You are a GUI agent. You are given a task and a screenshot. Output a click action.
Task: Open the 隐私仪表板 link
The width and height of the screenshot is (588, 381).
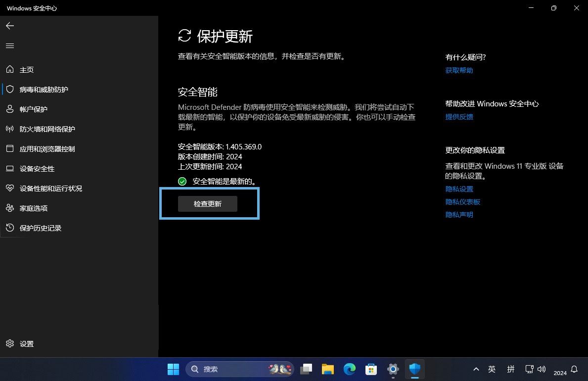462,202
